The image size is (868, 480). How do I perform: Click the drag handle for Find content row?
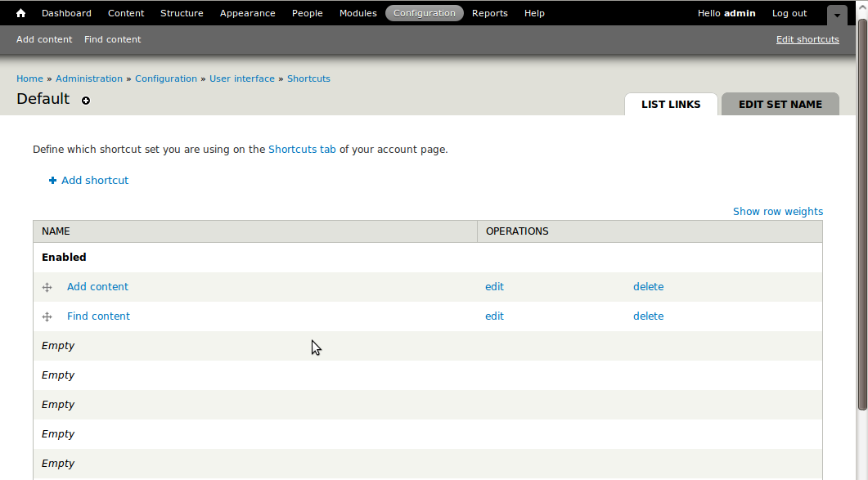click(47, 316)
